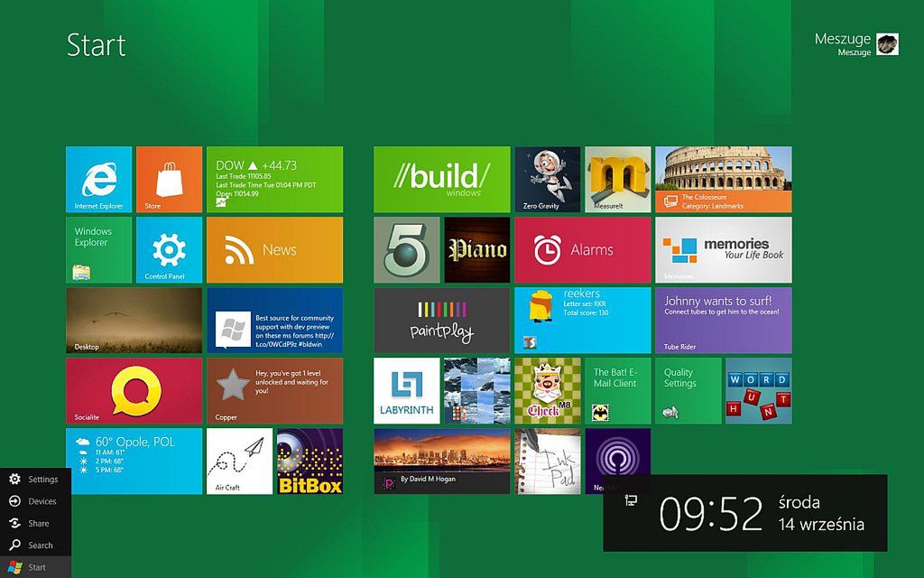Image resolution: width=924 pixels, height=578 pixels.
Task: Click the Meszuge account avatar picture
Action: 887,44
